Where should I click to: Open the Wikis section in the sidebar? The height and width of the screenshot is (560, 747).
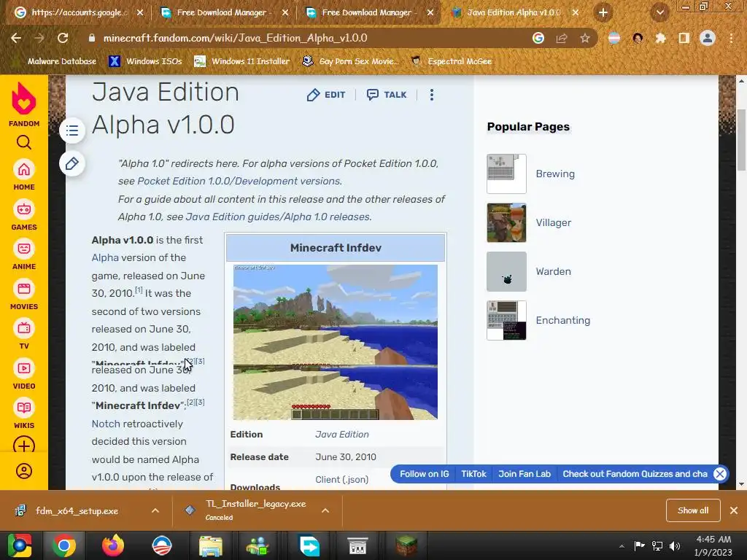click(24, 414)
